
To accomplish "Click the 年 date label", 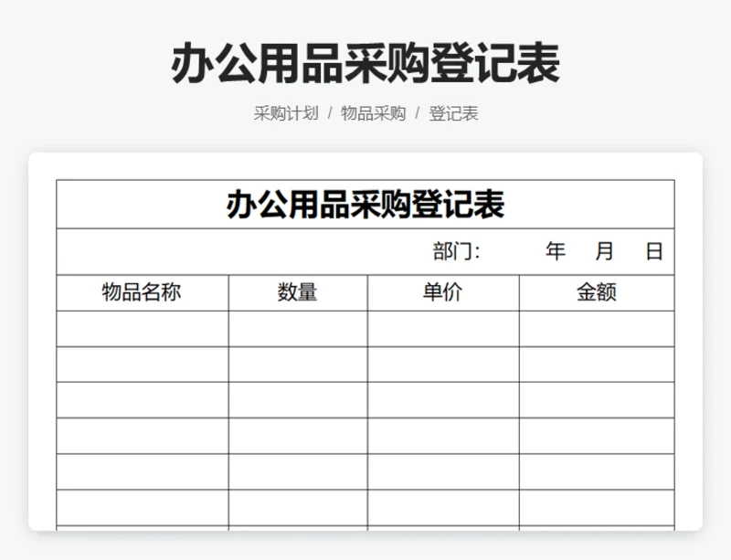I will point(556,251).
